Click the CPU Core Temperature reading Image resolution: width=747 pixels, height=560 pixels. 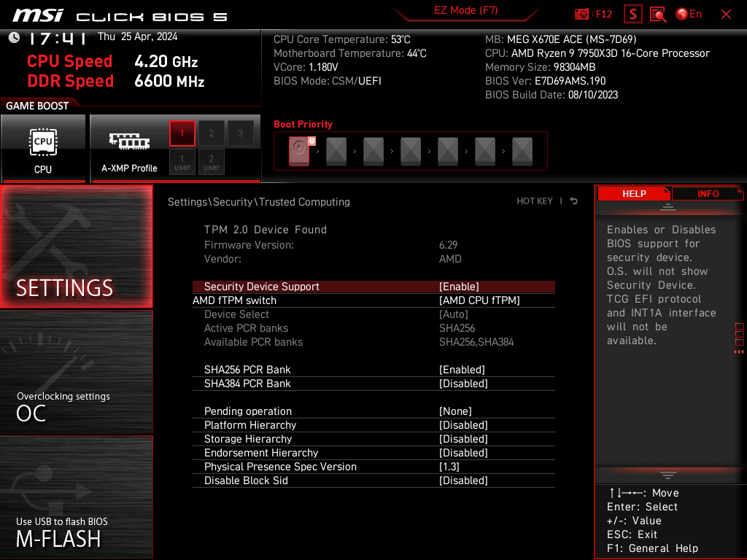342,39
